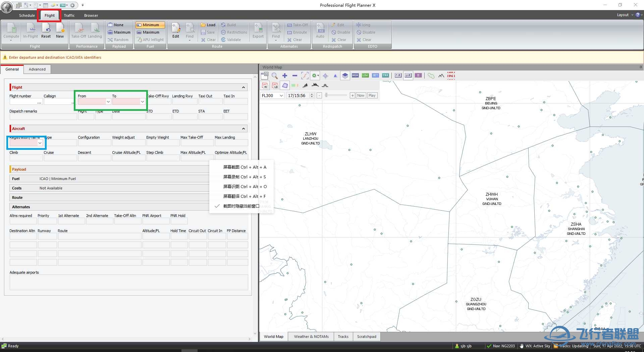The height and width of the screenshot is (352, 644).
Task: Switch to the Schedule ribbon tab
Action: pyautogui.click(x=27, y=15)
